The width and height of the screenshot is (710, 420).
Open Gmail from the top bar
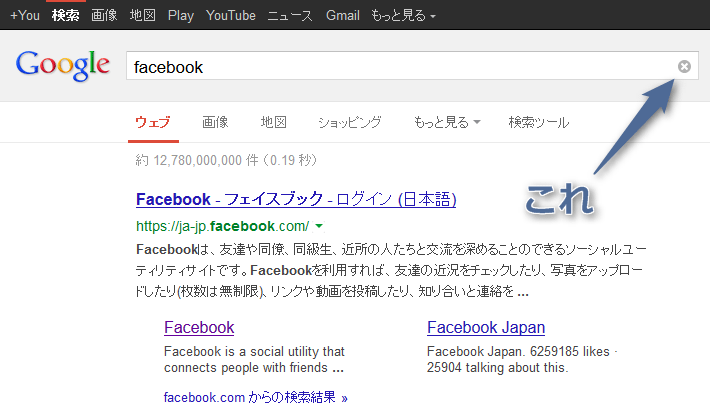[343, 16]
